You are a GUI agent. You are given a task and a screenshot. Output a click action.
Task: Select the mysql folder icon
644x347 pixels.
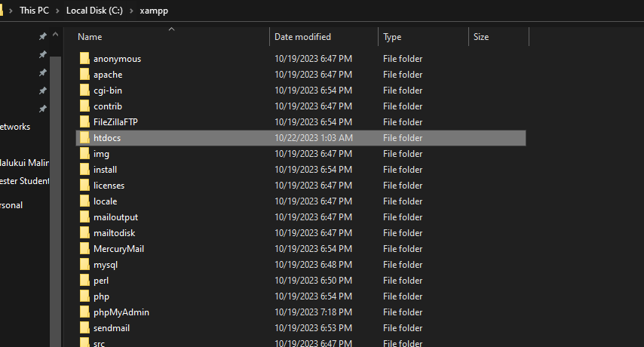coord(84,264)
